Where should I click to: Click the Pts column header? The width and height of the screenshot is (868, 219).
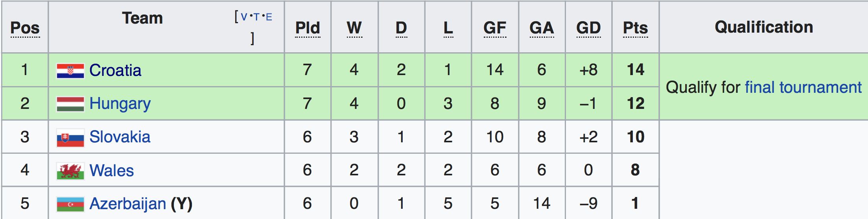click(x=635, y=28)
